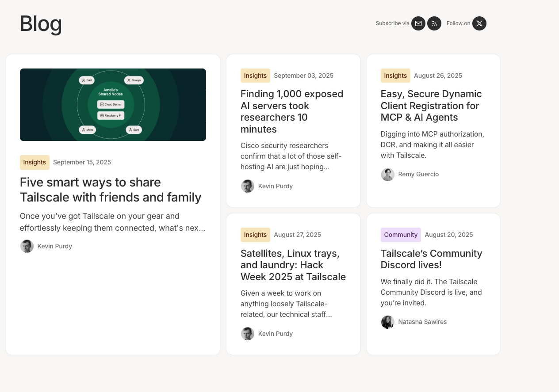Click Kevin Purdy avatar on September 15 post

(27, 246)
